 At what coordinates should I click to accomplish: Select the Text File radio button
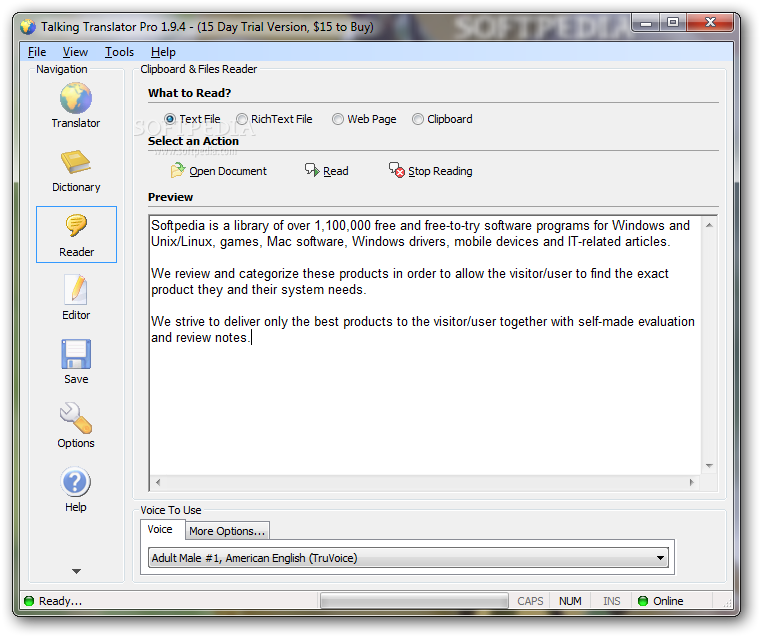170,119
